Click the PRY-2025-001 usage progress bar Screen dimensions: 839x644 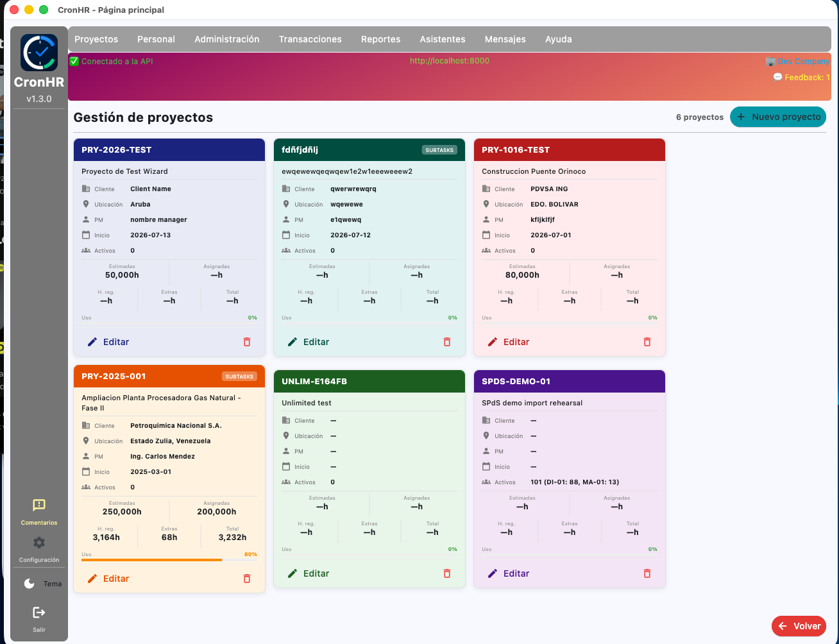[169, 560]
